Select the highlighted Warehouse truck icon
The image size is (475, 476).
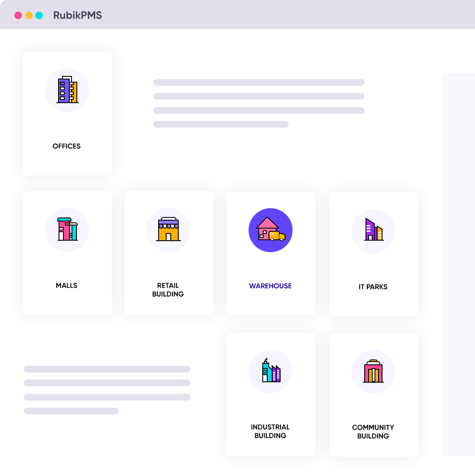click(270, 230)
